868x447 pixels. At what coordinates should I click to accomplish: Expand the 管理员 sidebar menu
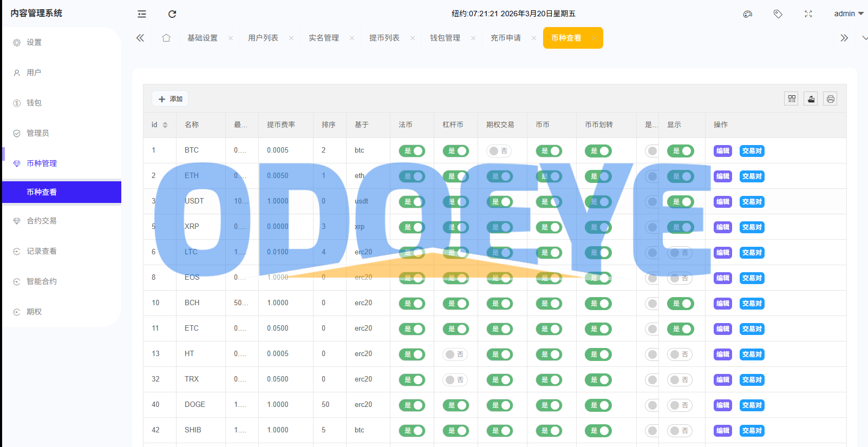62,133
